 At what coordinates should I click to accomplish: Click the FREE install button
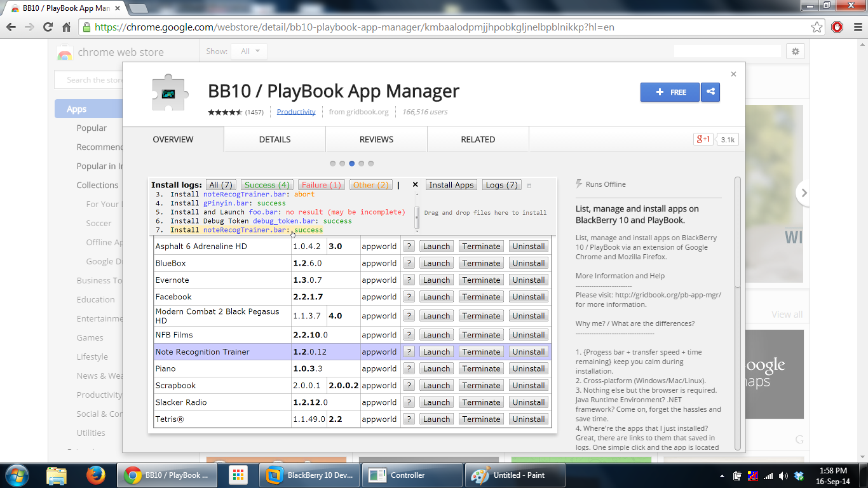670,92
